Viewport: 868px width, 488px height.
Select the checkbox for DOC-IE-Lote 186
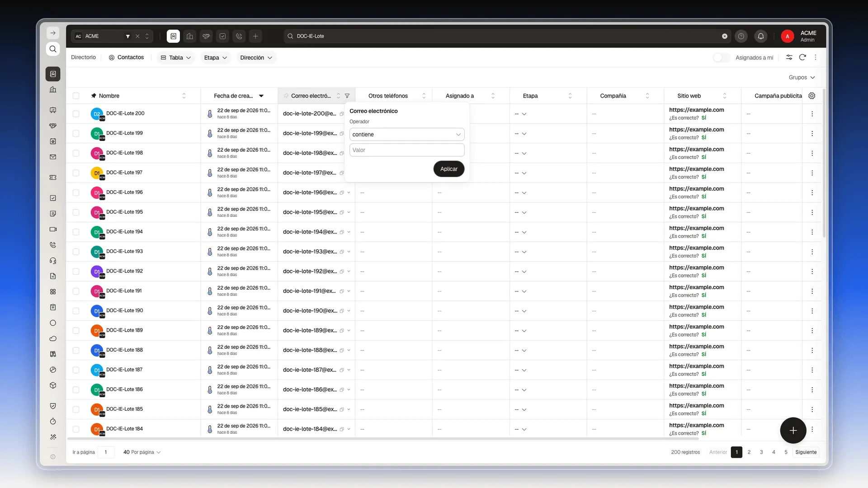tap(76, 390)
